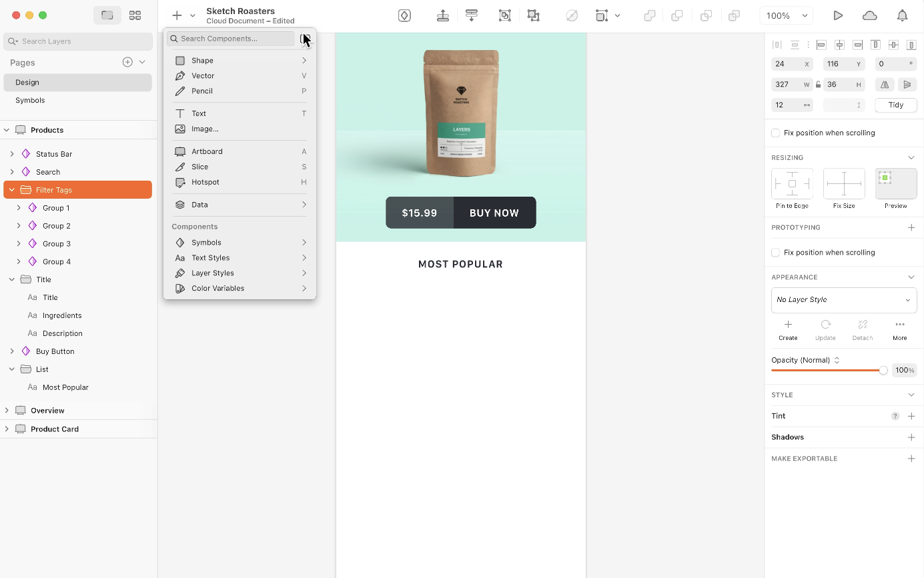This screenshot has width=924, height=578.
Task: Start prototype preview with Play icon
Action: coord(838,15)
